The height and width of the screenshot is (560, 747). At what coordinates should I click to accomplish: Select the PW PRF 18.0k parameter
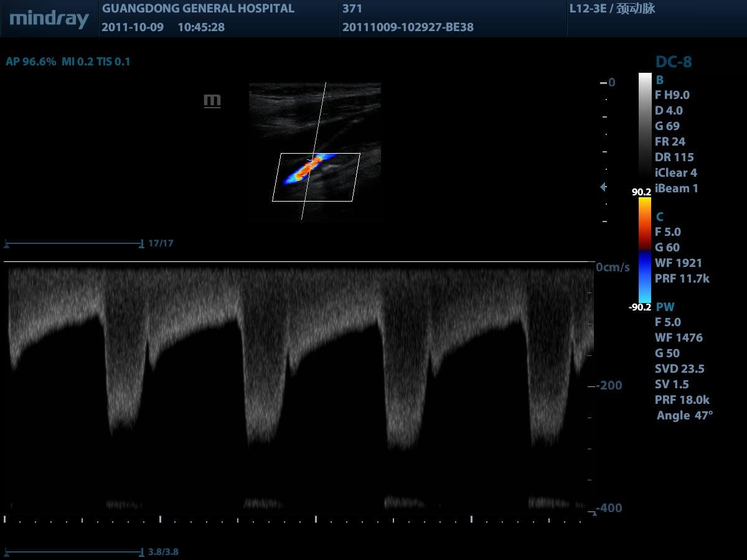point(682,400)
